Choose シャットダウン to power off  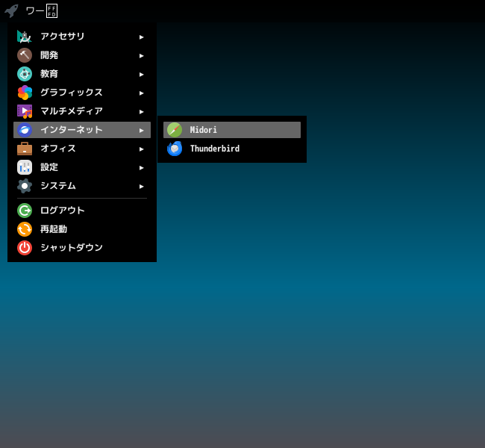(82, 248)
